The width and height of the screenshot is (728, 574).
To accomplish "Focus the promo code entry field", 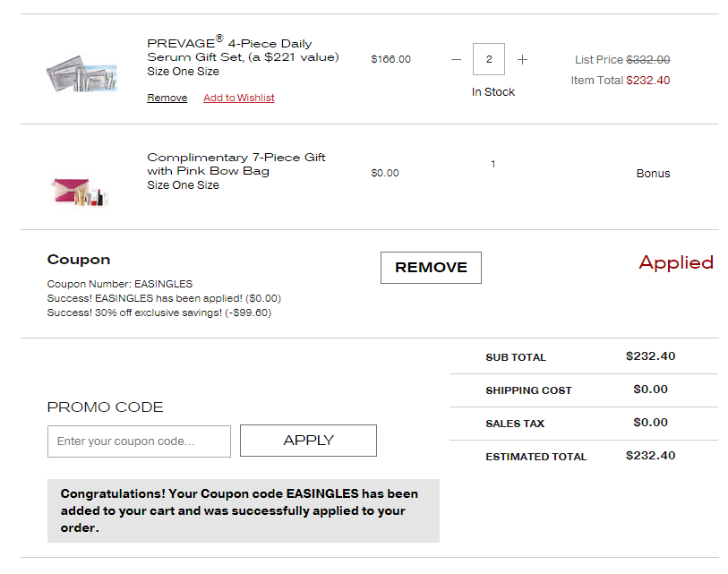I will tap(139, 441).
